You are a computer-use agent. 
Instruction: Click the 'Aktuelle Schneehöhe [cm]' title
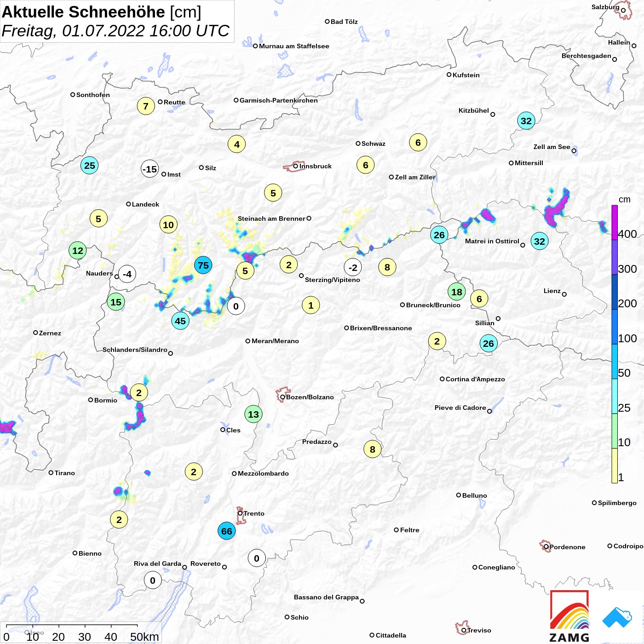click(x=102, y=12)
